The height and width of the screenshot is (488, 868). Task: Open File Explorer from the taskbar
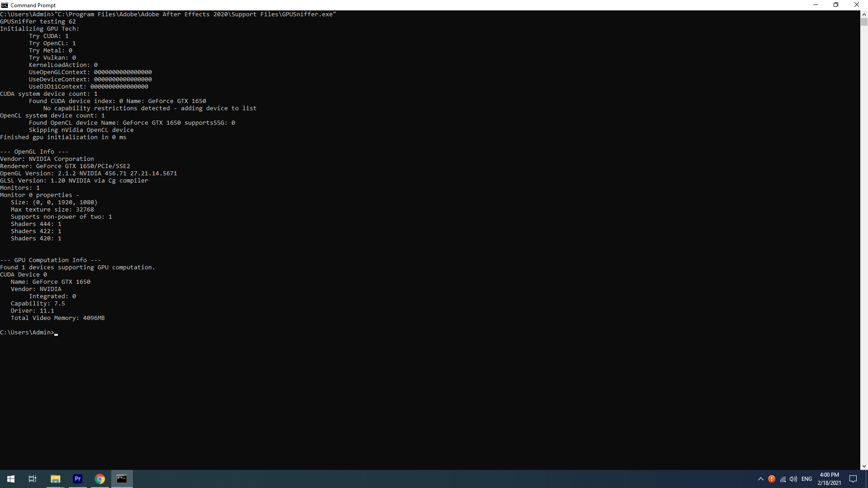pos(56,479)
